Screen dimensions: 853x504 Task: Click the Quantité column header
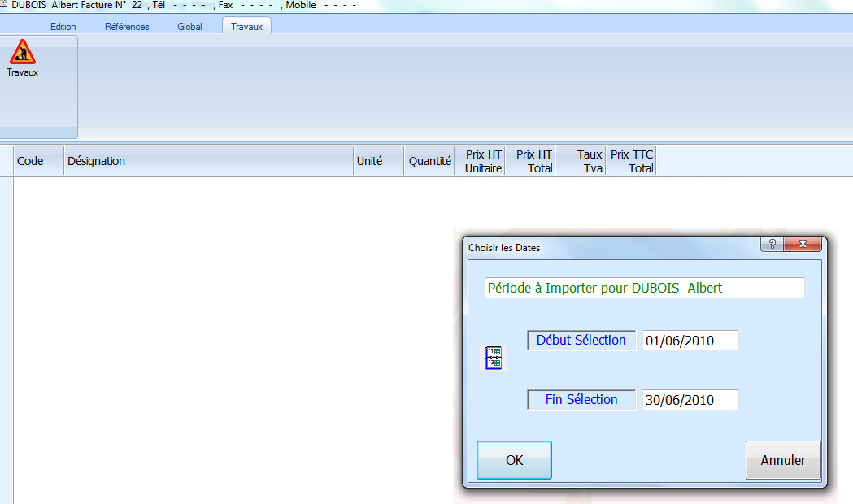click(x=429, y=161)
